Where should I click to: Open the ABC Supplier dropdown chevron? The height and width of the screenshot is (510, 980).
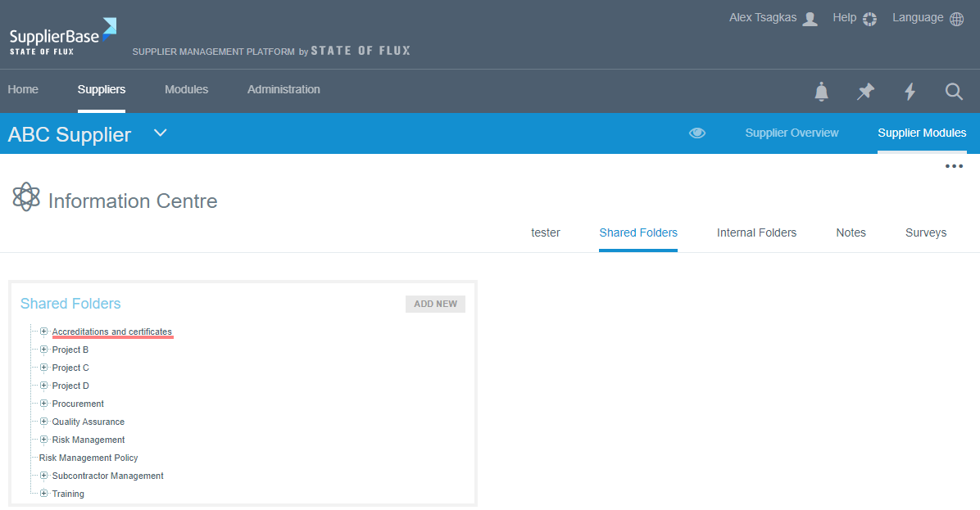click(161, 133)
